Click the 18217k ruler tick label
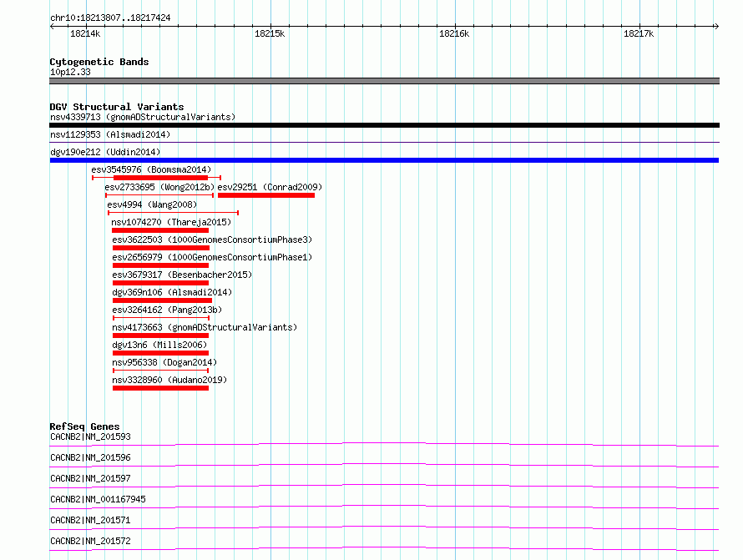 (x=639, y=33)
